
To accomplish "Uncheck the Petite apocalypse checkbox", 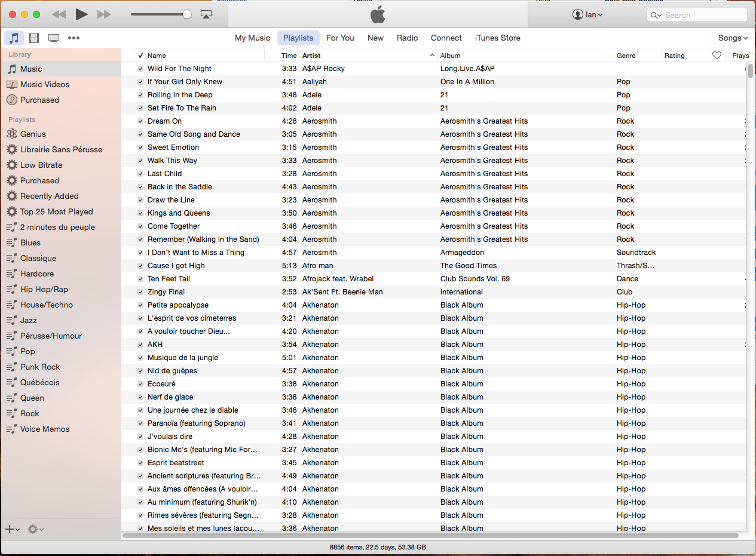I will click(x=140, y=305).
